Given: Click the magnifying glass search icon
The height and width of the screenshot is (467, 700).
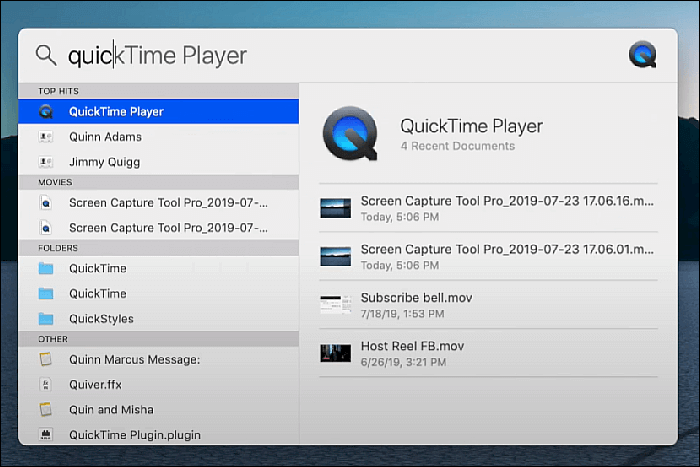Looking at the screenshot, I should (x=46, y=55).
